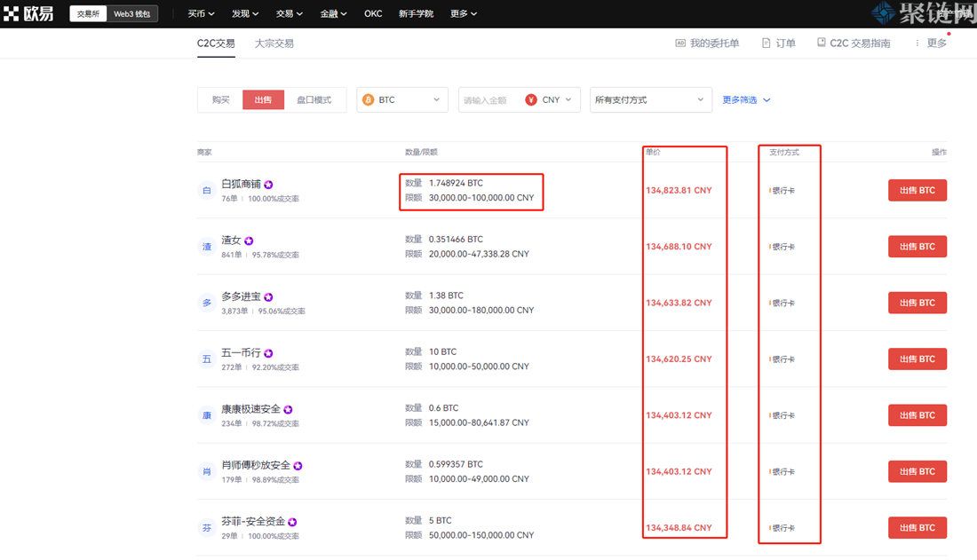Click 出售 BTC for 白狐商铺

point(917,191)
